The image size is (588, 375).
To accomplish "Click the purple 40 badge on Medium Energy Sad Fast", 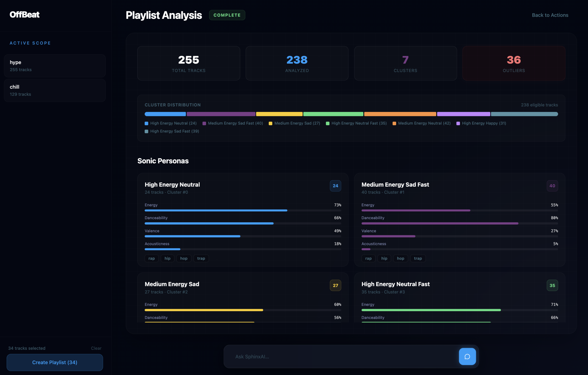I will [x=552, y=186].
